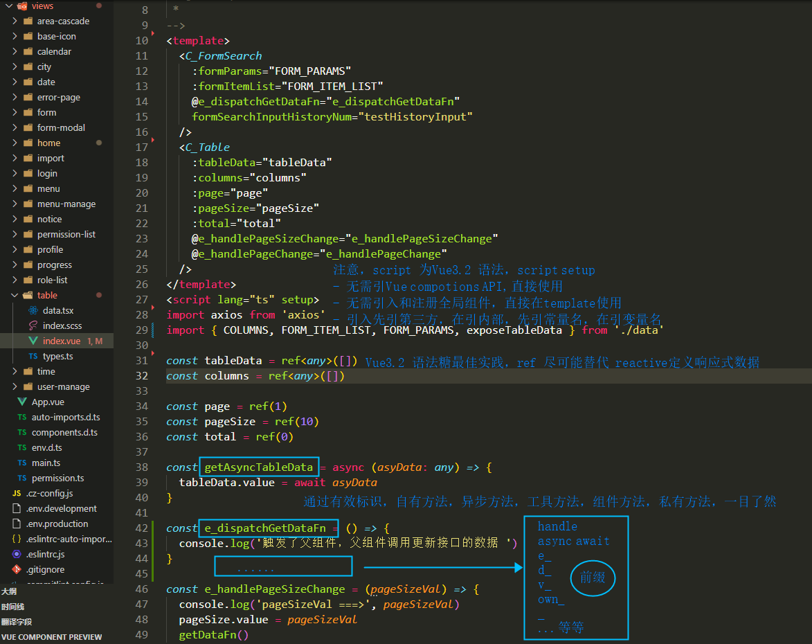Click line number 32 in the gutter
This screenshot has width=812, height=644.
coord(142,375)
